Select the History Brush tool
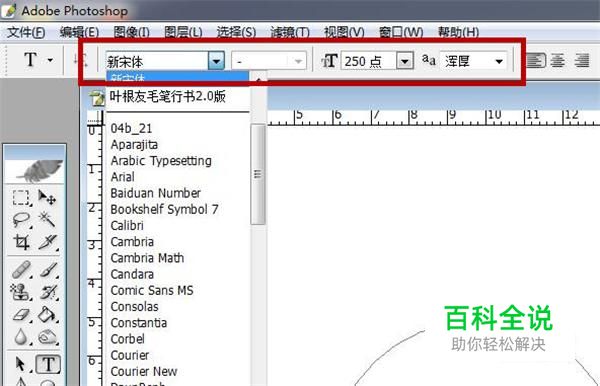 pos(48,292)
